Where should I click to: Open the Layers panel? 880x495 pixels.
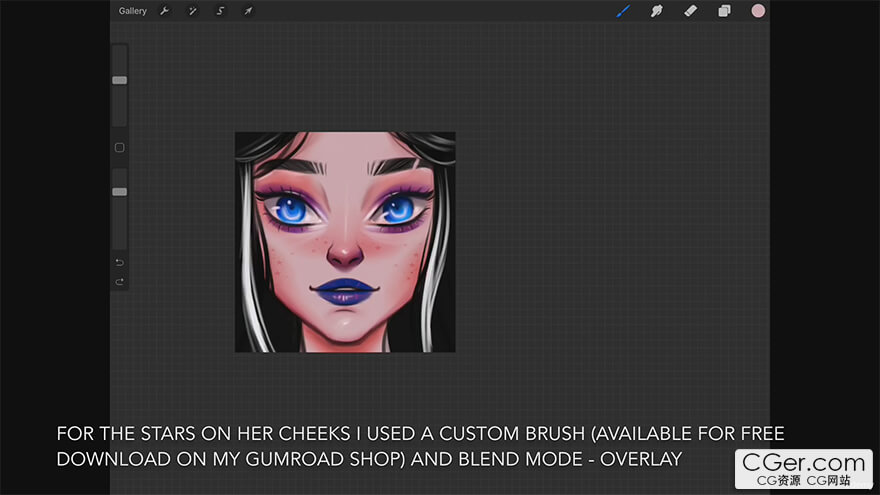725,11
